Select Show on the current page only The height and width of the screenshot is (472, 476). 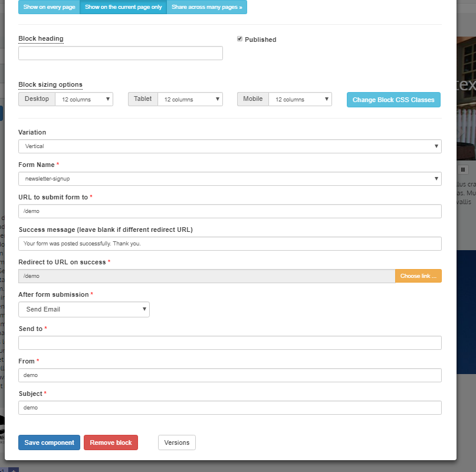tap(123, 7)
